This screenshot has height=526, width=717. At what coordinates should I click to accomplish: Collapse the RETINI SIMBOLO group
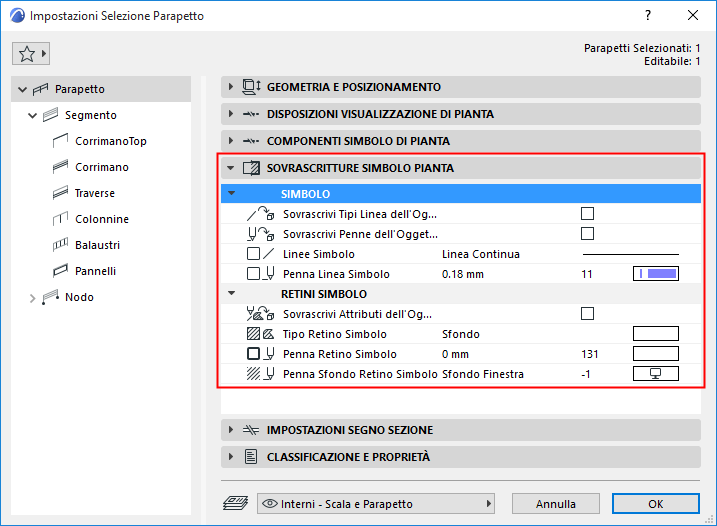pos(231,294)
